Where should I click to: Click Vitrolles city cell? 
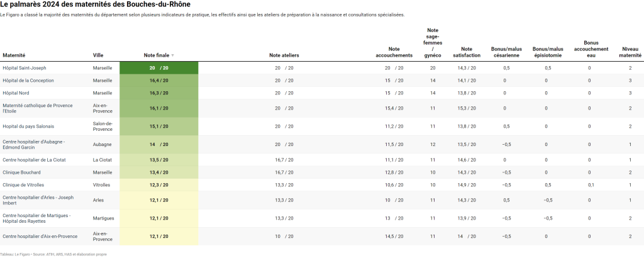(101, 185)
